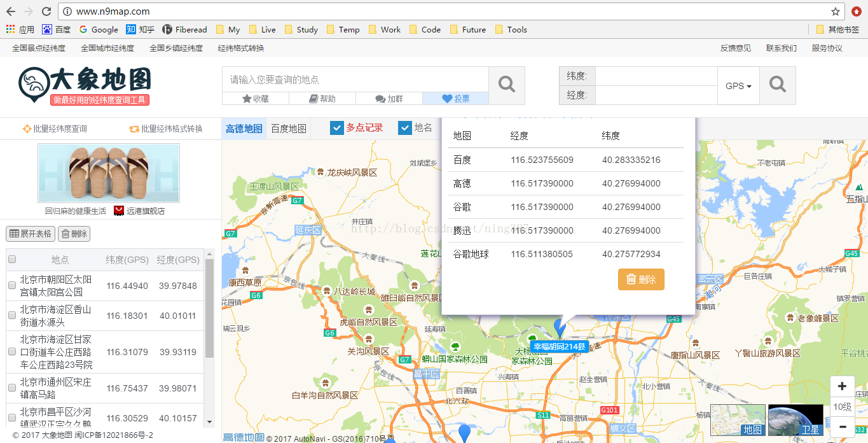The width and height of the screenshot is (868, 443).
Task: Click the 收藏 star button
Action: coord(256,99)
